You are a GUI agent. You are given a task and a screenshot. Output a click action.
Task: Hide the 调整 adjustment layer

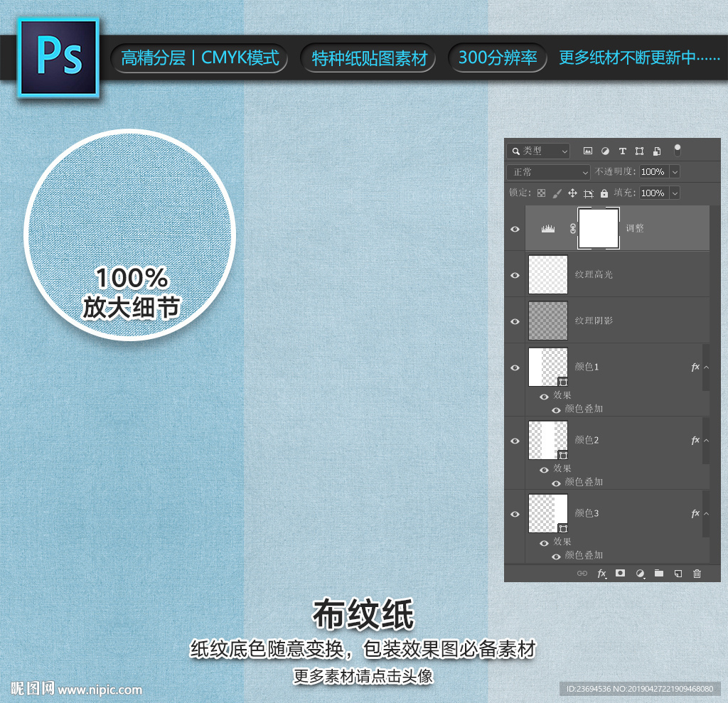coord(515,229)
